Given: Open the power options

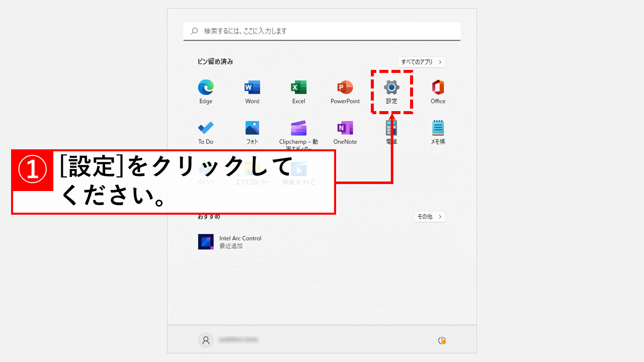Looking at the screenshot, I should [x=442, y=340].
